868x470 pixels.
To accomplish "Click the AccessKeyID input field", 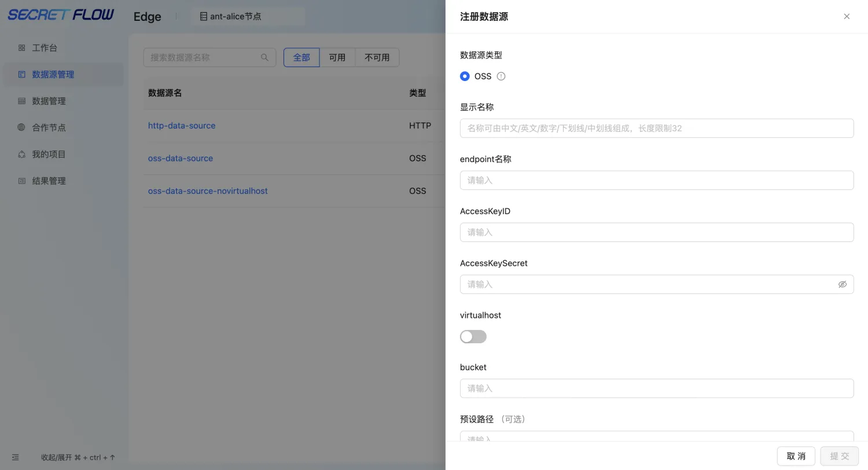I will pos(657,233).
